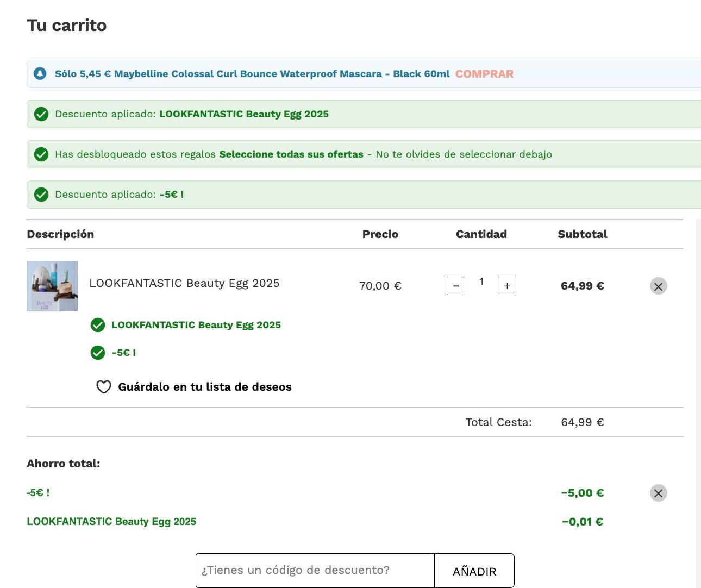
Task: Increase quantity with the plus button
Action: click(507, 286)
